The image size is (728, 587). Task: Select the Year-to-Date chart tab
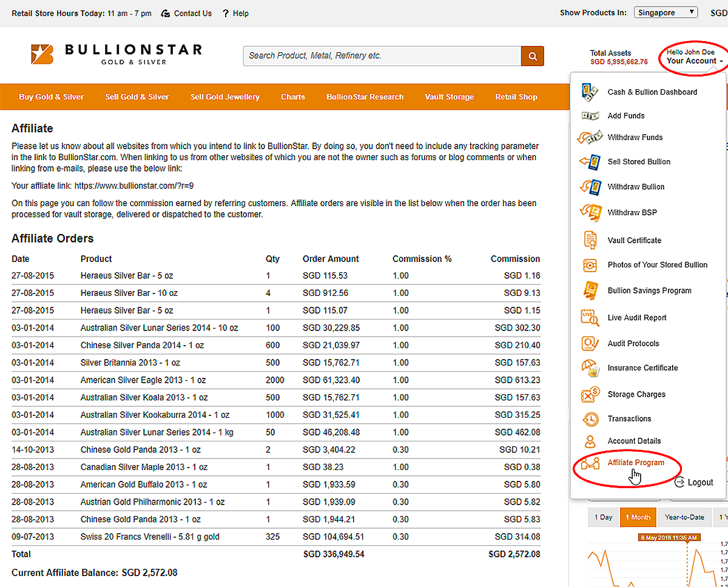coord(684,517)
